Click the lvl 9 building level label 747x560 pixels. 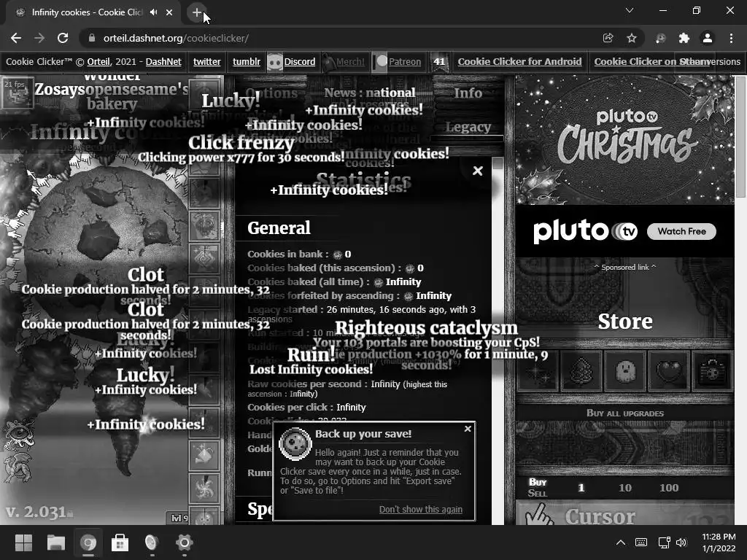coord(179,518)
